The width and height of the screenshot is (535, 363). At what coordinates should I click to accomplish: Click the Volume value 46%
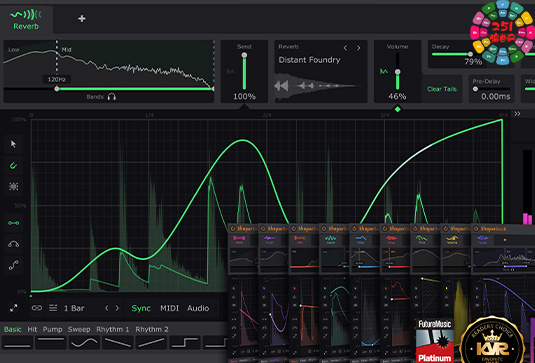pos(397,97)
